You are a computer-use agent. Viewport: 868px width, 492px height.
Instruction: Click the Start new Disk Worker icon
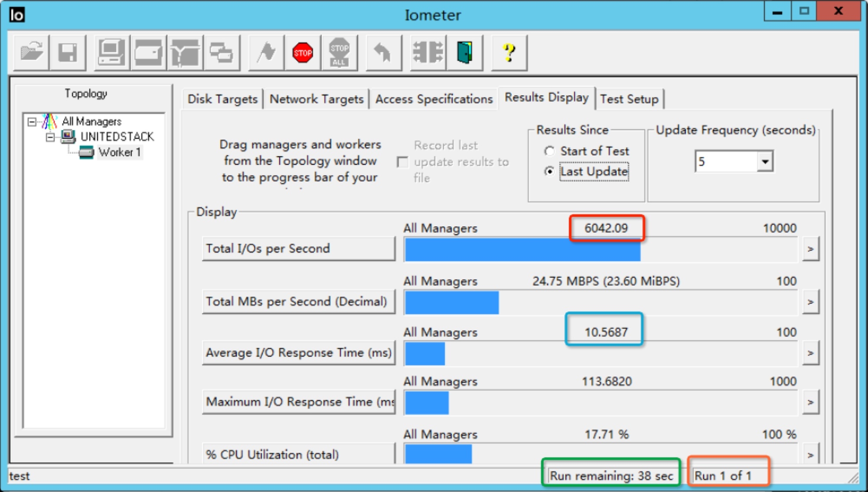[148, 53]
